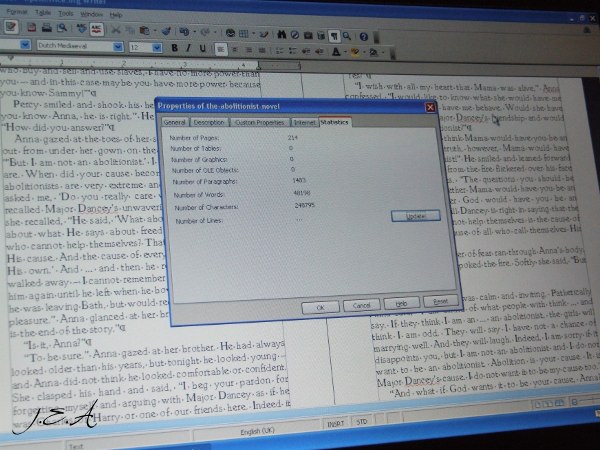Image resolution: width=600 pixels, height=450 pixels.
Task: Click the Print File Directly icon
Action: coord(47,27)
